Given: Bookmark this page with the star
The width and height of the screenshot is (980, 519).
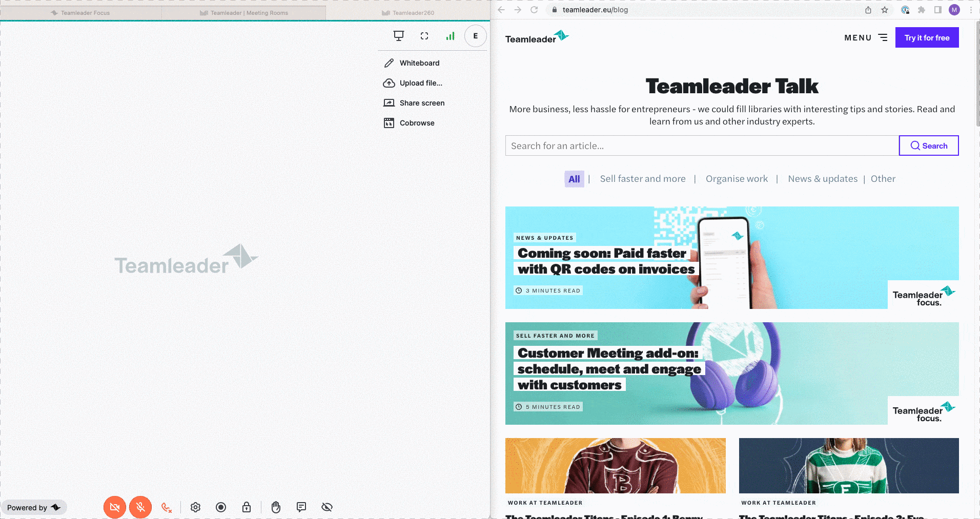Looking at the screenshot, I should tap(885, 10).
